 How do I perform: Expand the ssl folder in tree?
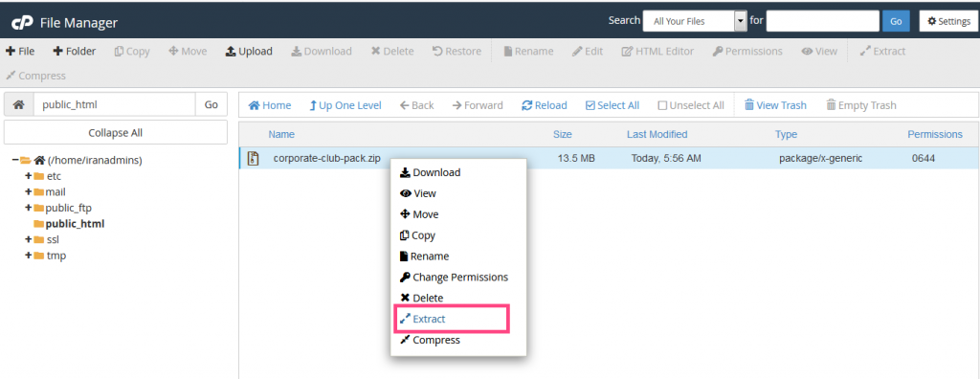coord(28,239)
